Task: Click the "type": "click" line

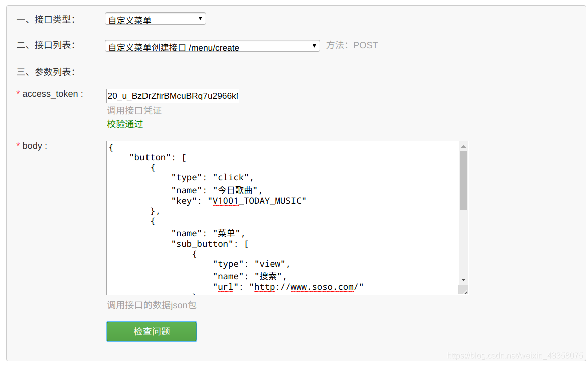Action: coord(212,177)
